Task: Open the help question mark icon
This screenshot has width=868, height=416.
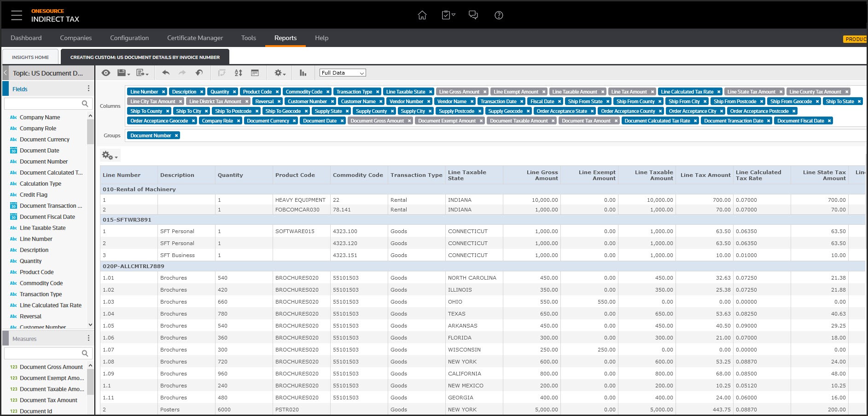Action: (x=499, y=15)
